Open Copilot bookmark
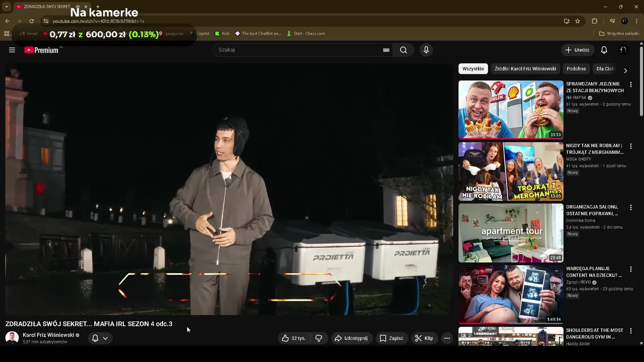Image resolution: width=644 pixels, height=362 pixels. [x=200, y=34]
